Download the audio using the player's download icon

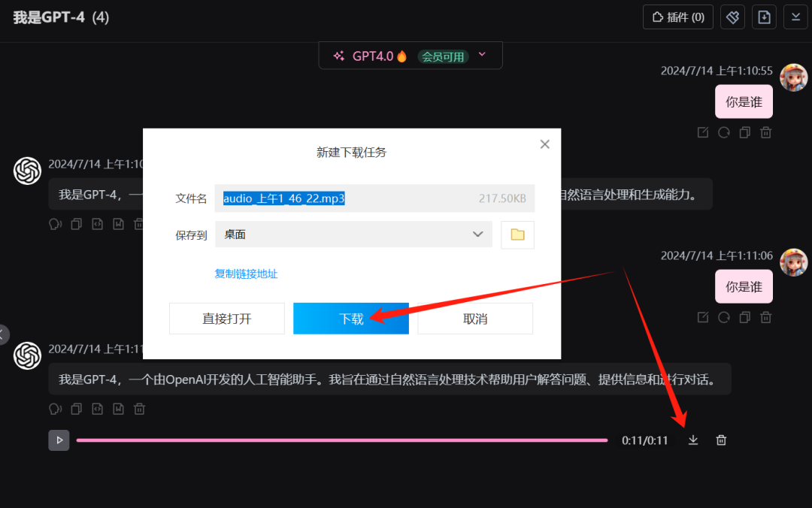tap(693, 440)
